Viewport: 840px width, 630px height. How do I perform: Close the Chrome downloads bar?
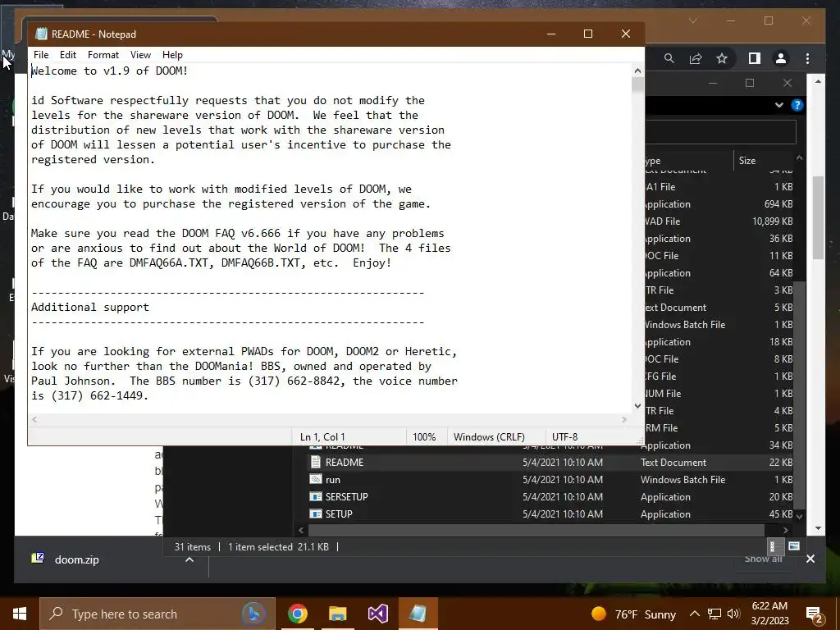pyautogui.click(x=810, y=559)
